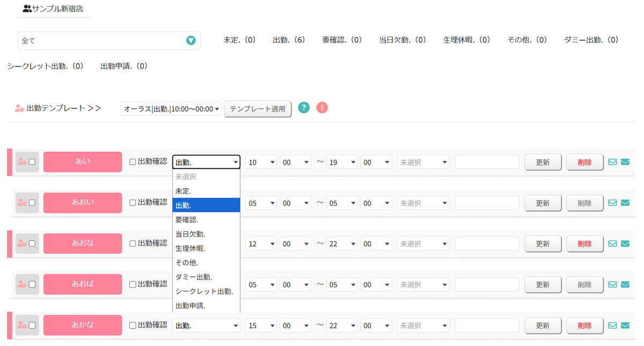Open the start hour dropdown showing 12
The image size is (644, 346).
tap(261, 243)
